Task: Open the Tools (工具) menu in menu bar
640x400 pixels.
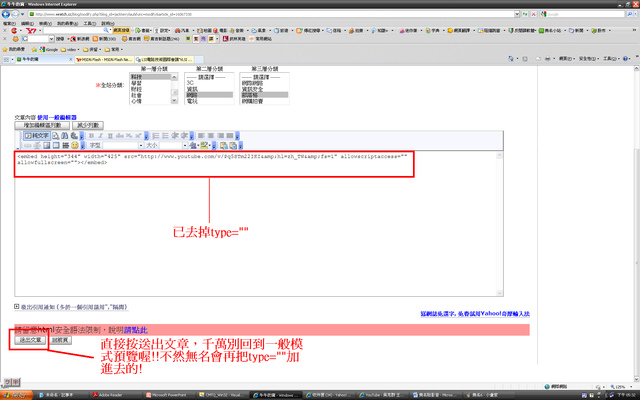Action: [89, 24]
